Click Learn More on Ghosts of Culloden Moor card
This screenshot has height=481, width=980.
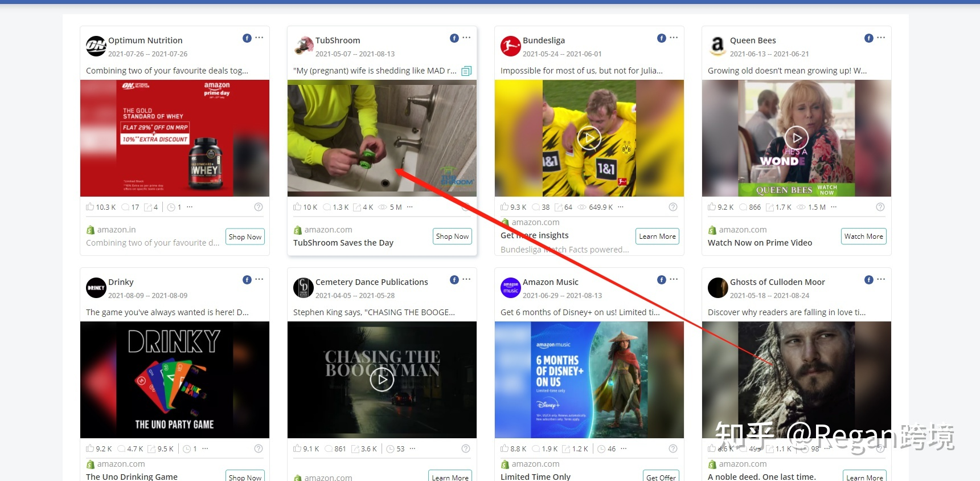[865, 476]
